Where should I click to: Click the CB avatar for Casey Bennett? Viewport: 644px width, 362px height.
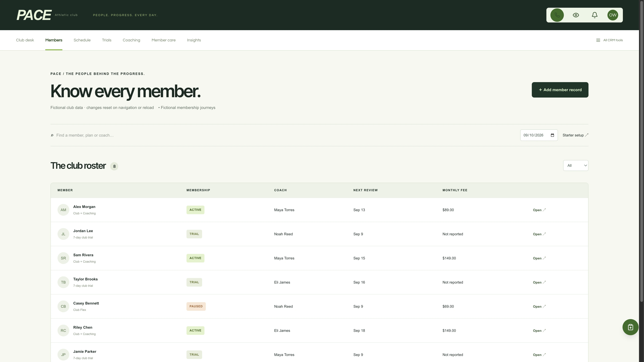[x=63, y=306]
